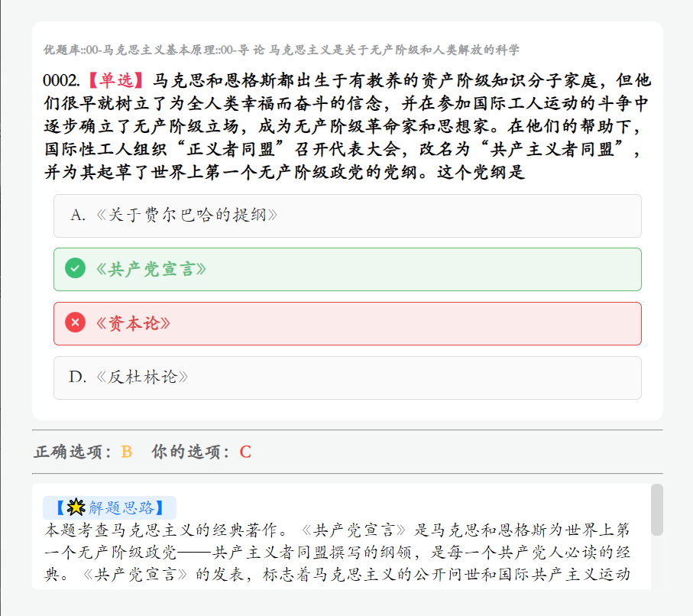Viewport: 693px width, 616px height.
Task: Click the 你的选项 label
Action: (191, 452)
